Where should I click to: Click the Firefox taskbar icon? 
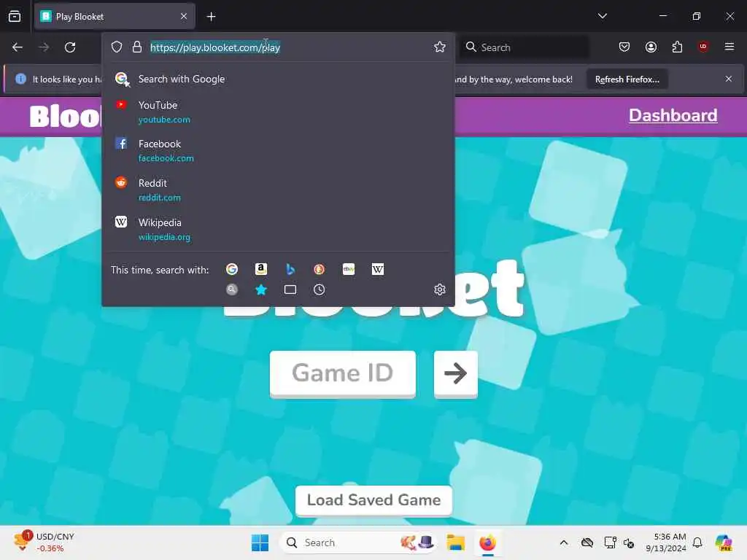488,542
